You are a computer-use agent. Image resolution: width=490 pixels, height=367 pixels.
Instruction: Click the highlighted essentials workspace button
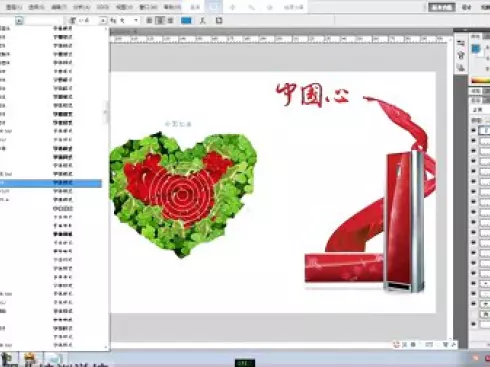tap(442, 7)
